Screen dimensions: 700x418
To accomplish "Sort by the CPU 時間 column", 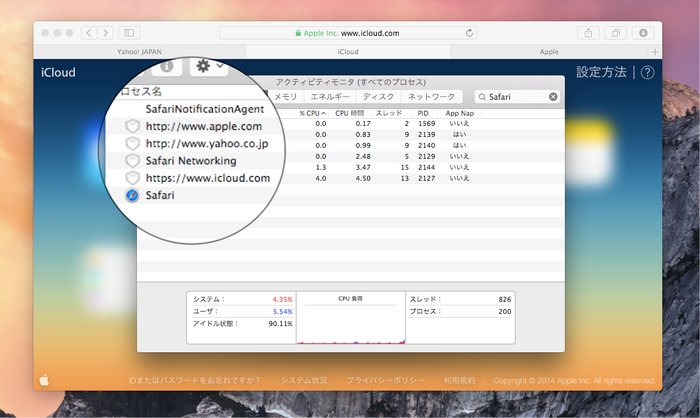I will tap(350, 113).
